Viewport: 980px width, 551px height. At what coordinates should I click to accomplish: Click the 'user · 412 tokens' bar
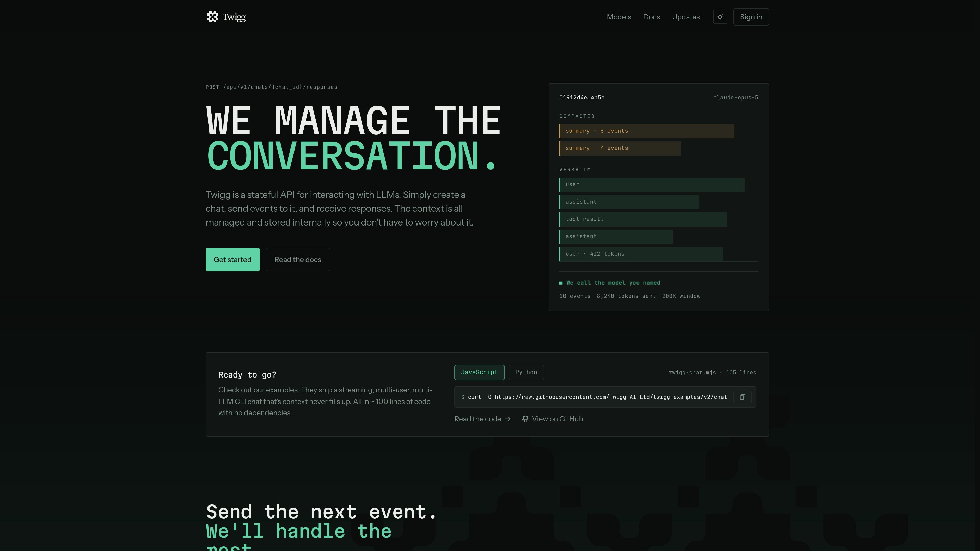(641, 254)
